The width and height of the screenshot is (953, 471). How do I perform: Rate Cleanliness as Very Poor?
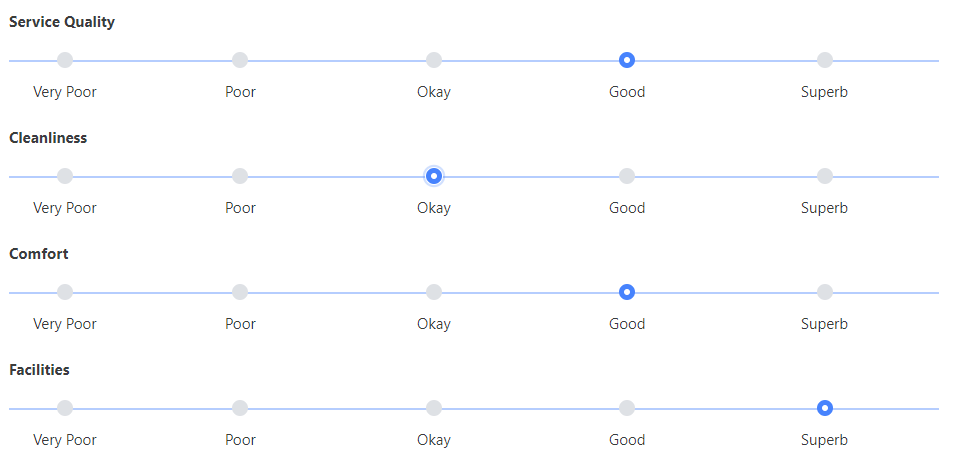pyautogui.click(x=65, y=176)
